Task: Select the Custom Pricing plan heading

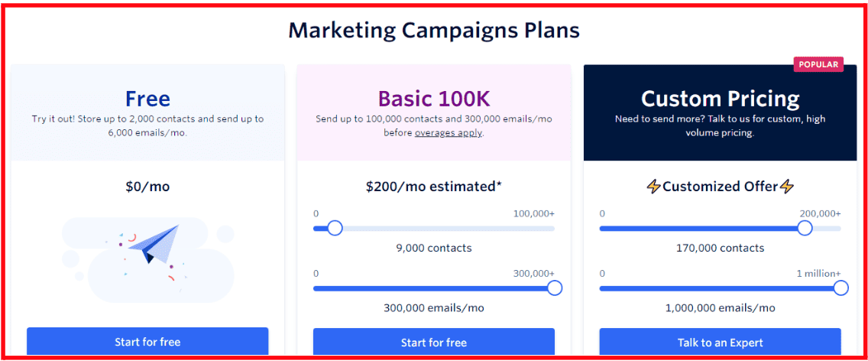Action: click(x=721, y=99)
